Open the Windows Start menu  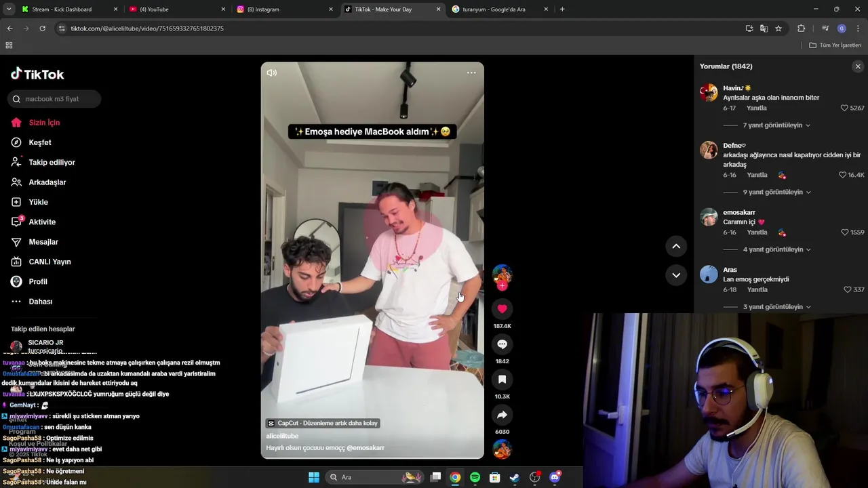click(x=314, y=477)
